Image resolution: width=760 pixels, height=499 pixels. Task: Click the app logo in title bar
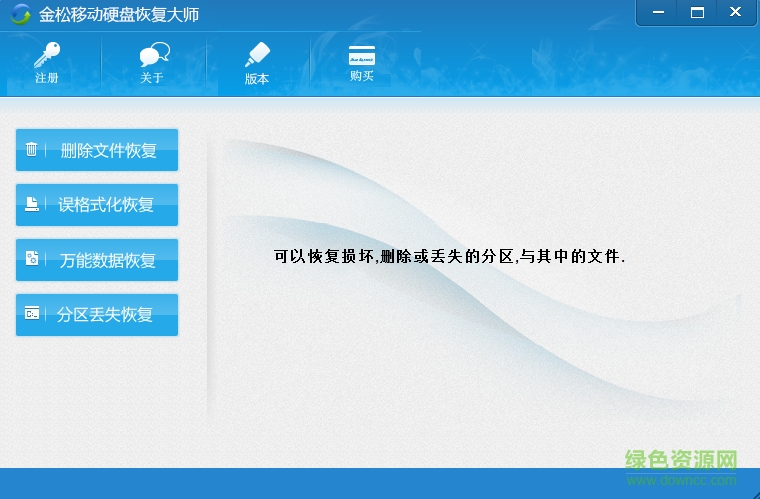[20, 14]
